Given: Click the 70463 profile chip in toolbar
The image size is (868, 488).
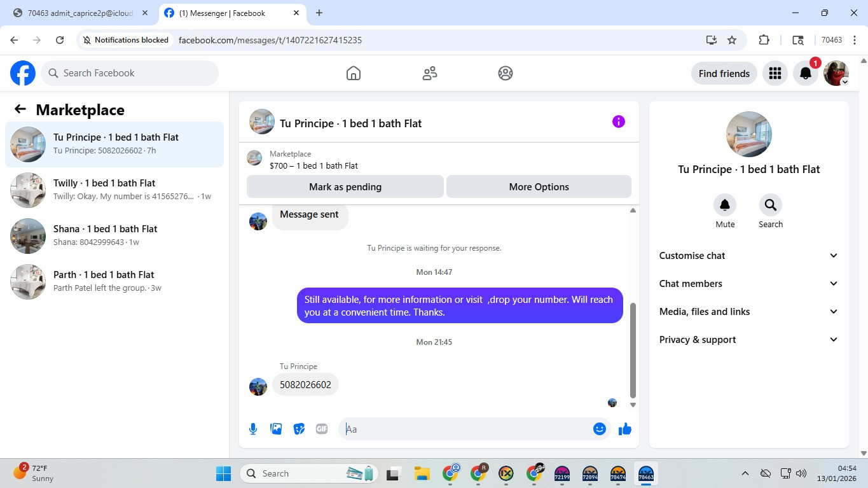Looking at the screenshot, I should [x=832, y=40].
